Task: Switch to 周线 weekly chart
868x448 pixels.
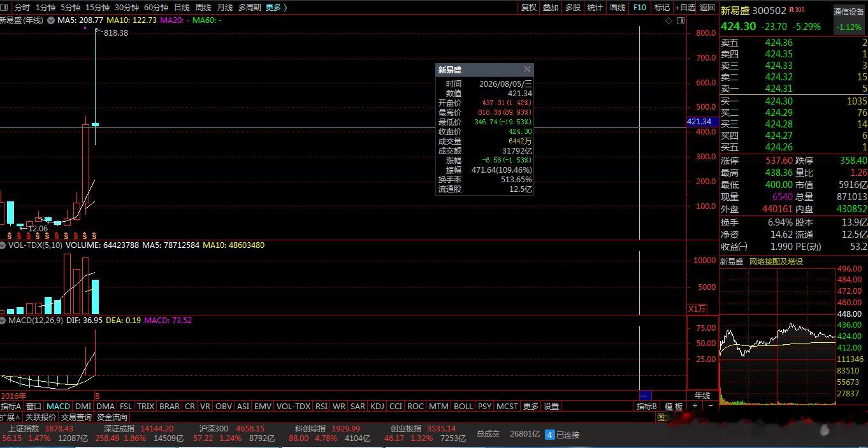Action: (x=203, y=8)
